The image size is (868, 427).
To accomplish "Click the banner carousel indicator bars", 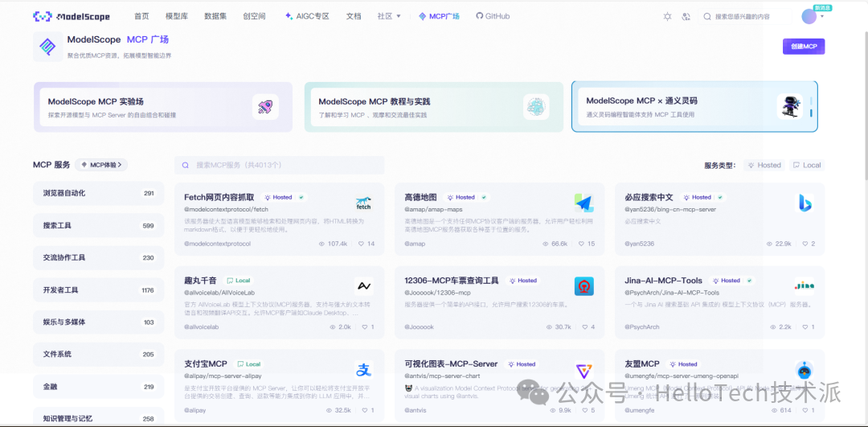I will tap(811, 107).
